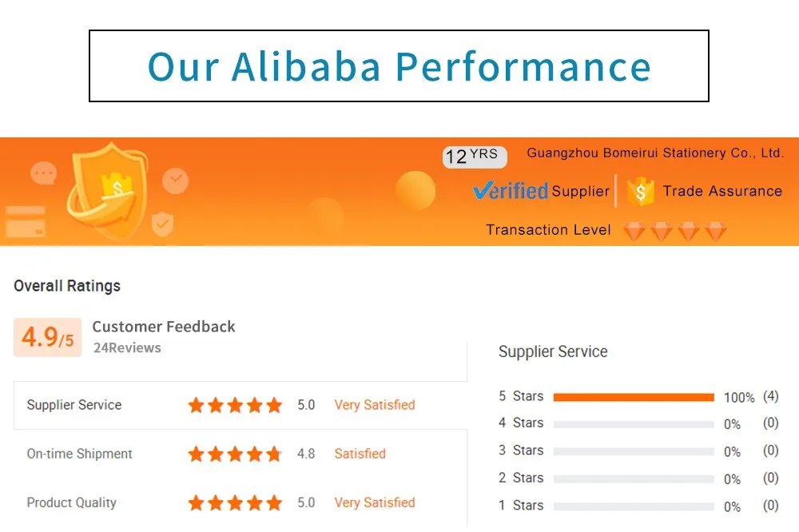The image size is (799, 532).
Task: Click the 4 Stars empty rating bar
Action: pos(633,424)
